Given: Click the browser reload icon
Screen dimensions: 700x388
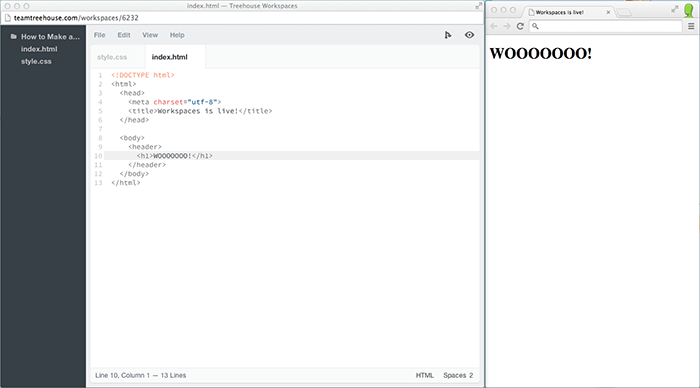Looking at the screenshot, I should click(x=520, y=26).
